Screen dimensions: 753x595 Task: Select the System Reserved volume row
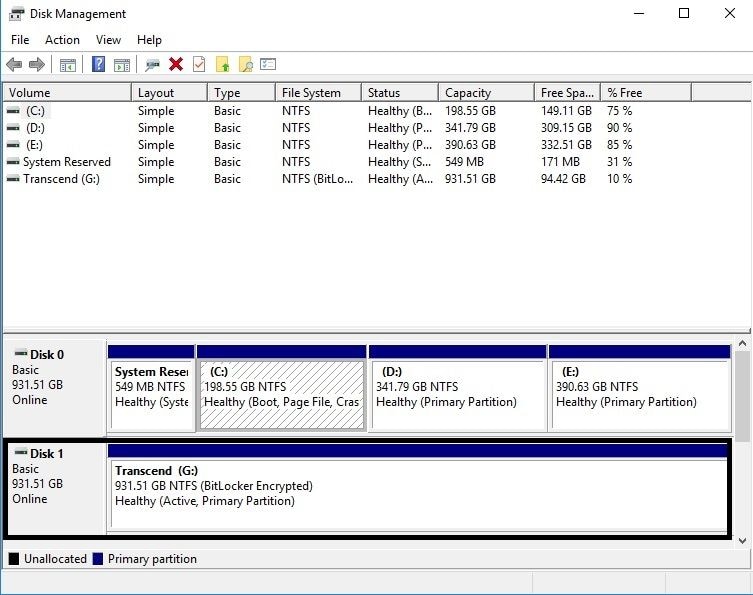(x=348, y=162)
